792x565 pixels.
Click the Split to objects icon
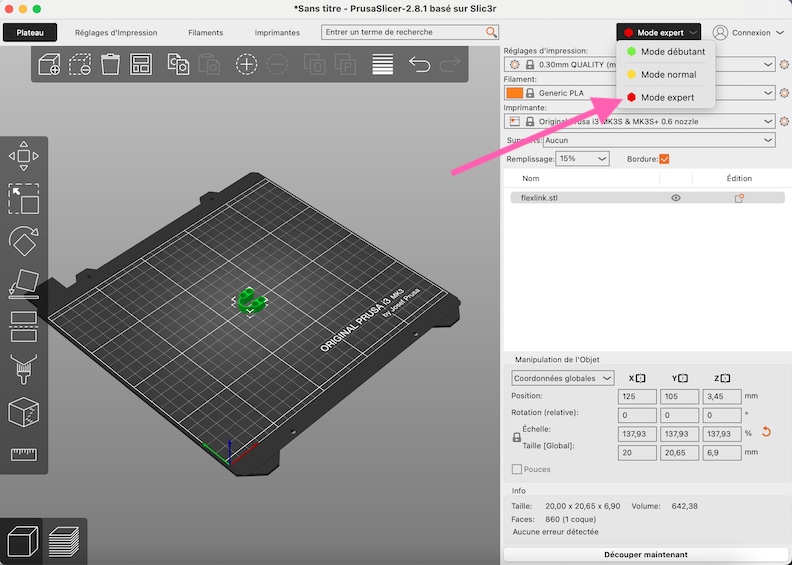(314, 65)
